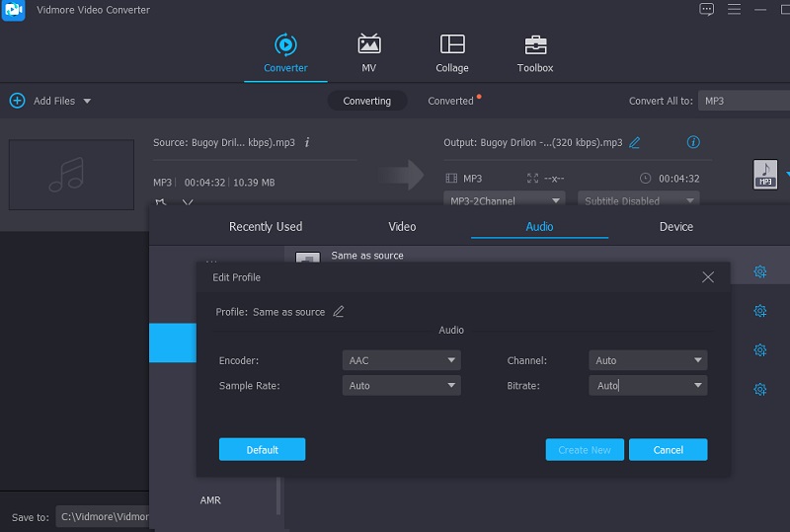Screen dimensions: 790x532
Task: Click the music file thumbnail
Action: (71, 175)
